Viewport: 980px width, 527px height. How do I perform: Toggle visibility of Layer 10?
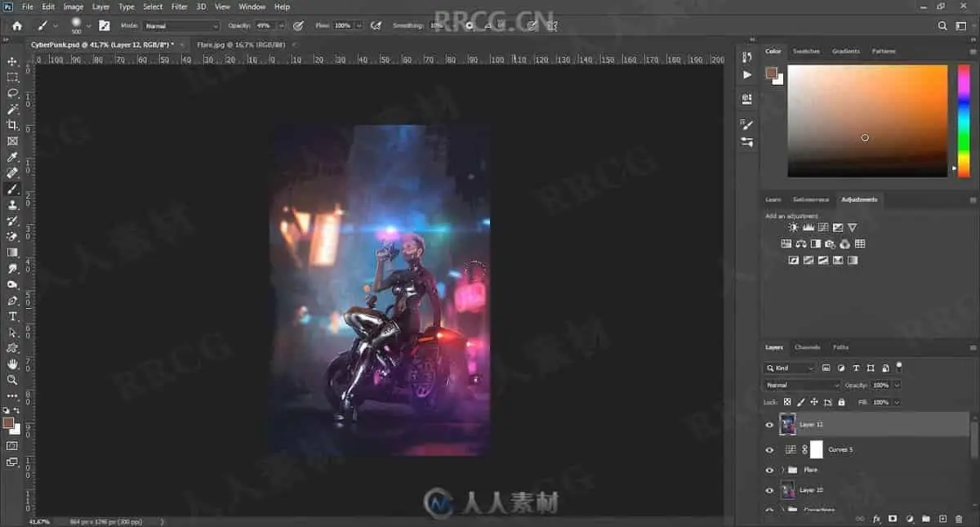[x=769, y=490]
